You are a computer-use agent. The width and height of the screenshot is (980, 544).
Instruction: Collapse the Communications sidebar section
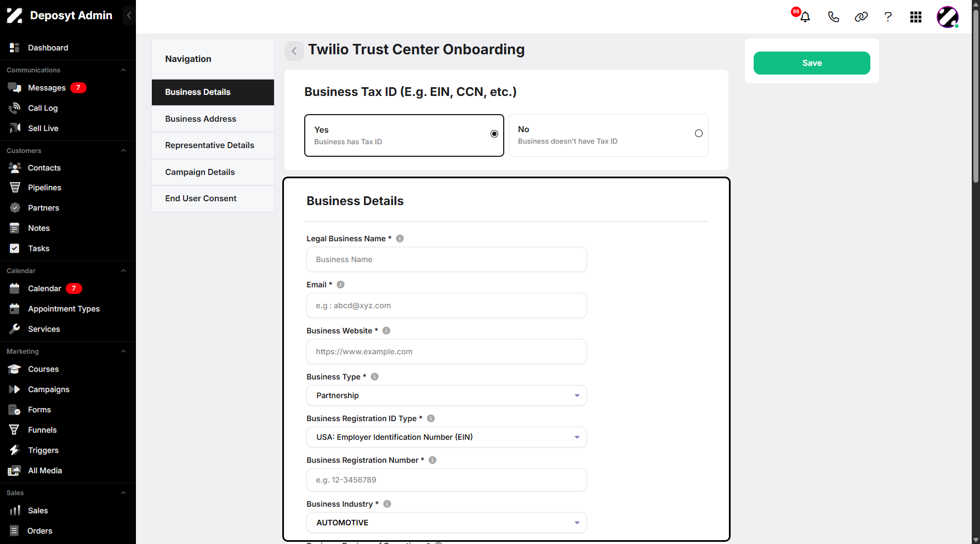123,70
